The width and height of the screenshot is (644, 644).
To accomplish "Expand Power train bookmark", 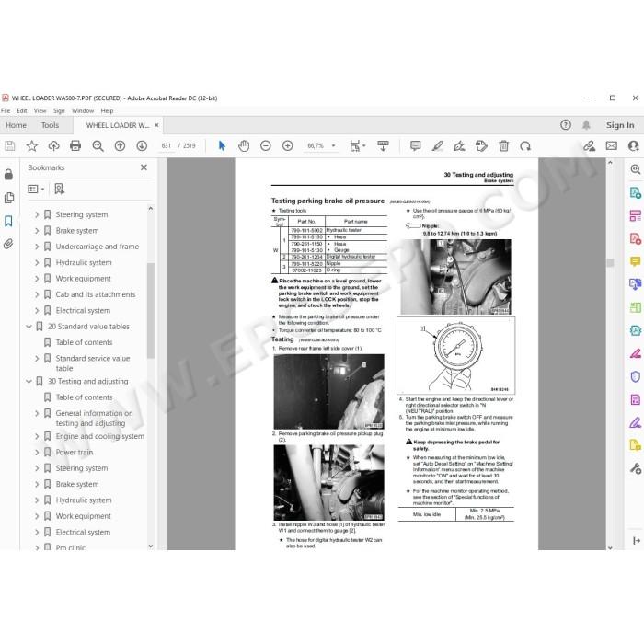I will point(37,453).
